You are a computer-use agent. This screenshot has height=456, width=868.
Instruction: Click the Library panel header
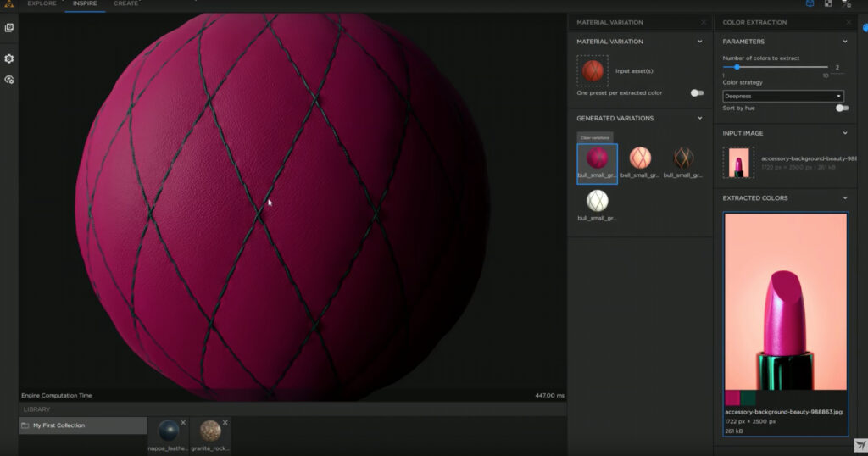292,409
